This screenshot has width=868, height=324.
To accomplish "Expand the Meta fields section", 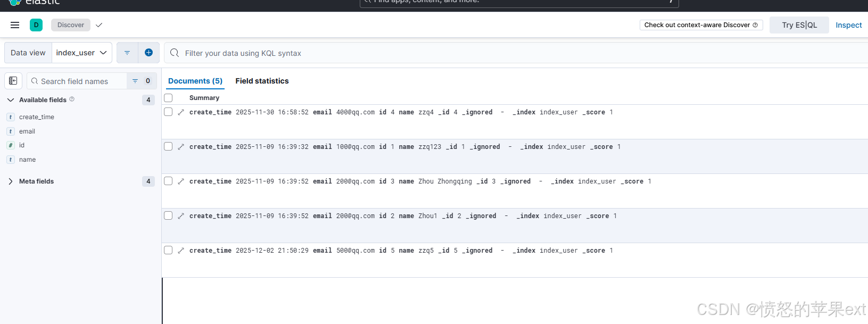I will click(11, 181).
